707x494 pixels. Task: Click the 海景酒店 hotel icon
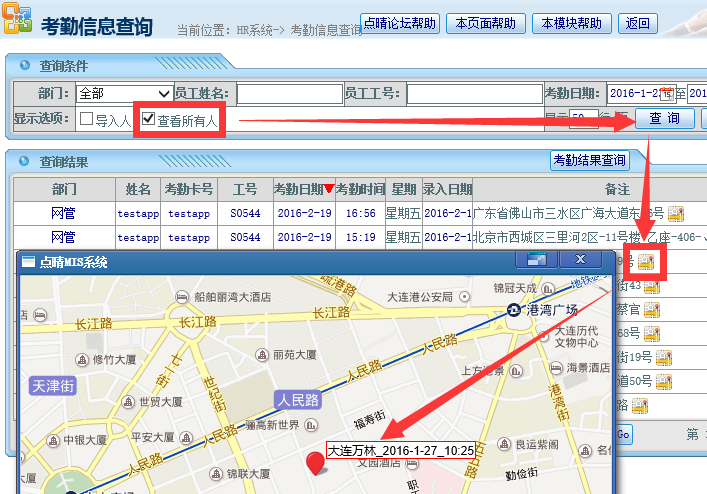556,368
